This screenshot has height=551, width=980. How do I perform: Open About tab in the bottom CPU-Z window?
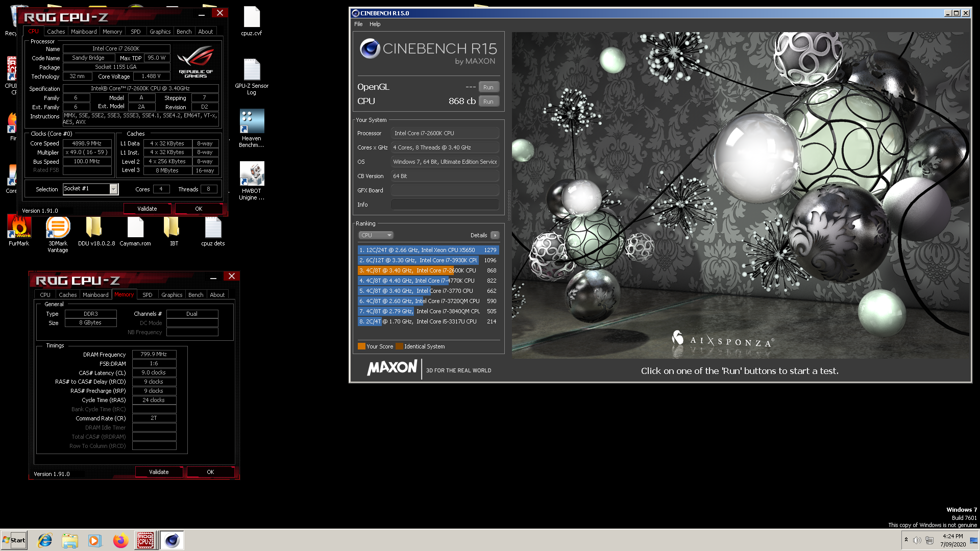tap(217, 295)
